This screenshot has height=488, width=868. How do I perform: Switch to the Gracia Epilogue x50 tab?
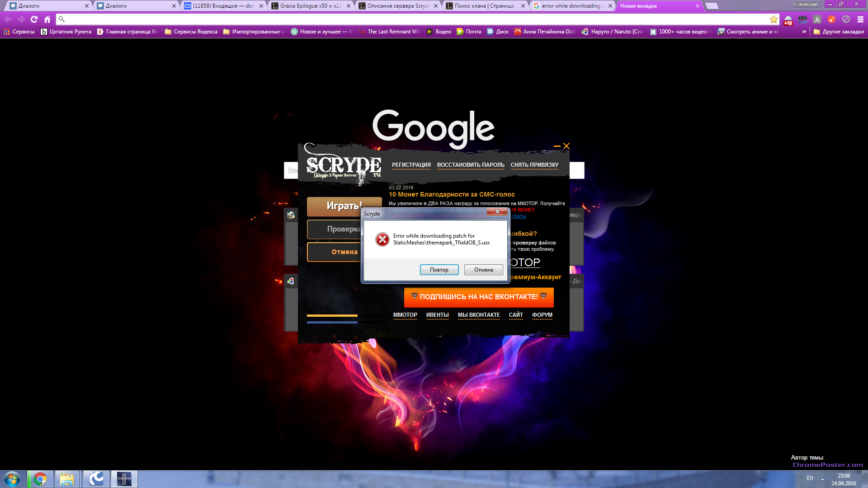pyautogui.click(x=310, y=6)
